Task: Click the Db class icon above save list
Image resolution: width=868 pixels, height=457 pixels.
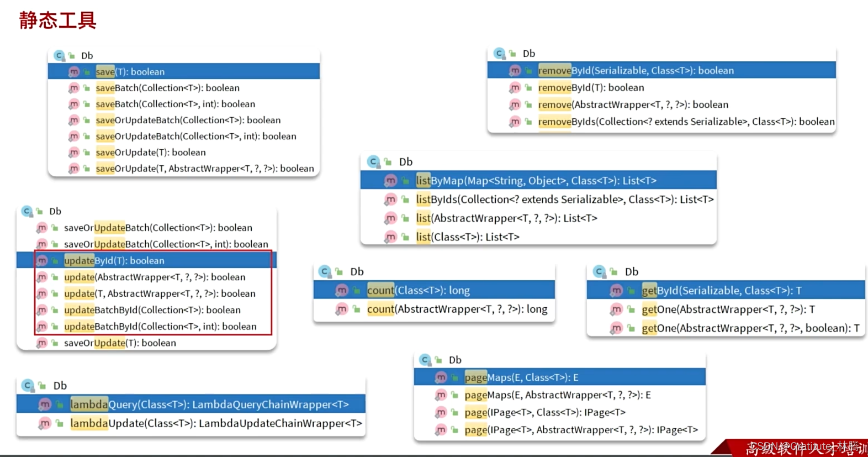Action: pyautogui.click(x=59, y=56)
